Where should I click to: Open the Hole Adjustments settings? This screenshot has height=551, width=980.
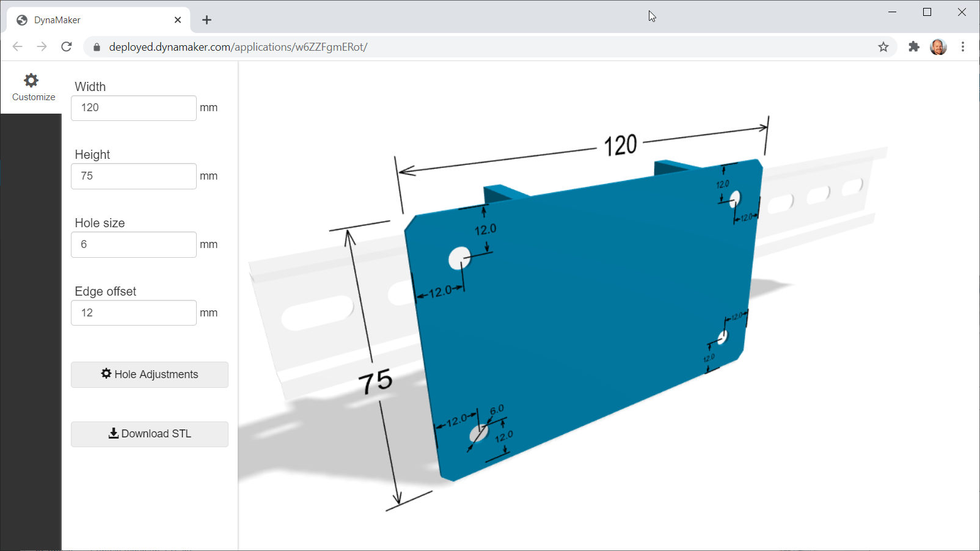coord(149,374)
